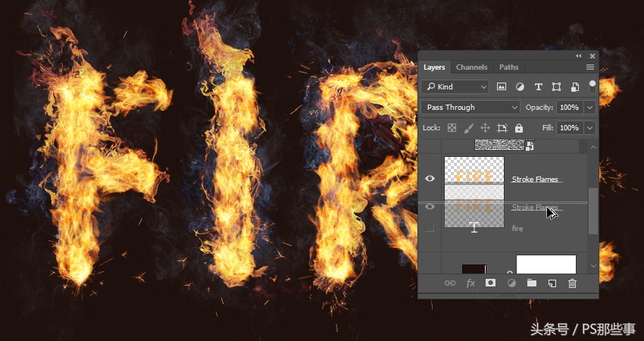This screenshot has width=644, height=341.
Task: Toggle layer filtering on/off switch
Action: (592, 86)
